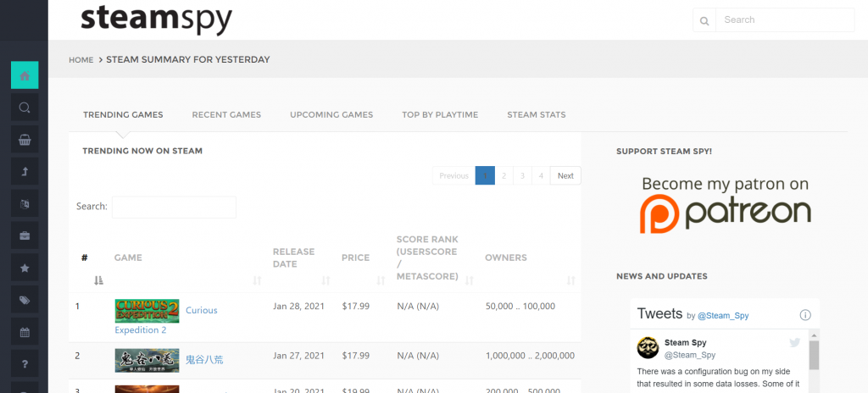Screen dimensions: 868x393
Task: Open the @Steam_Spy link in Tweets header
Action: coord(723,316)
